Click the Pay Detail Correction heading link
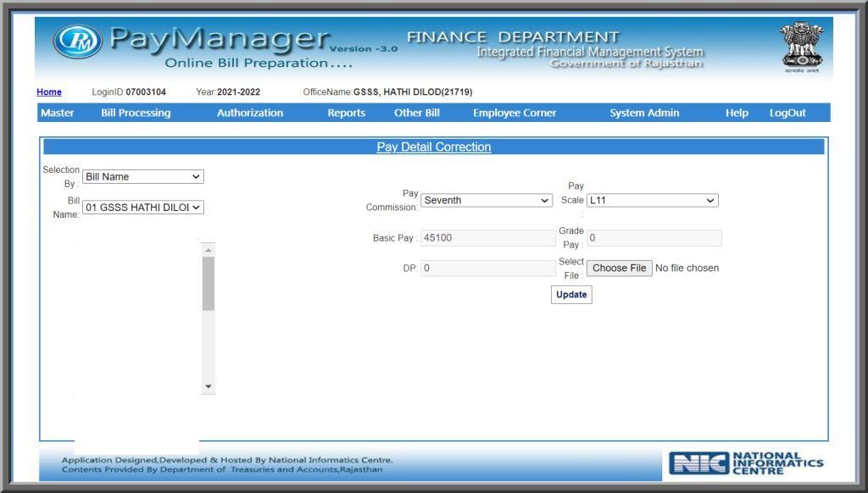The image size is (868, 493). point(433,147)
